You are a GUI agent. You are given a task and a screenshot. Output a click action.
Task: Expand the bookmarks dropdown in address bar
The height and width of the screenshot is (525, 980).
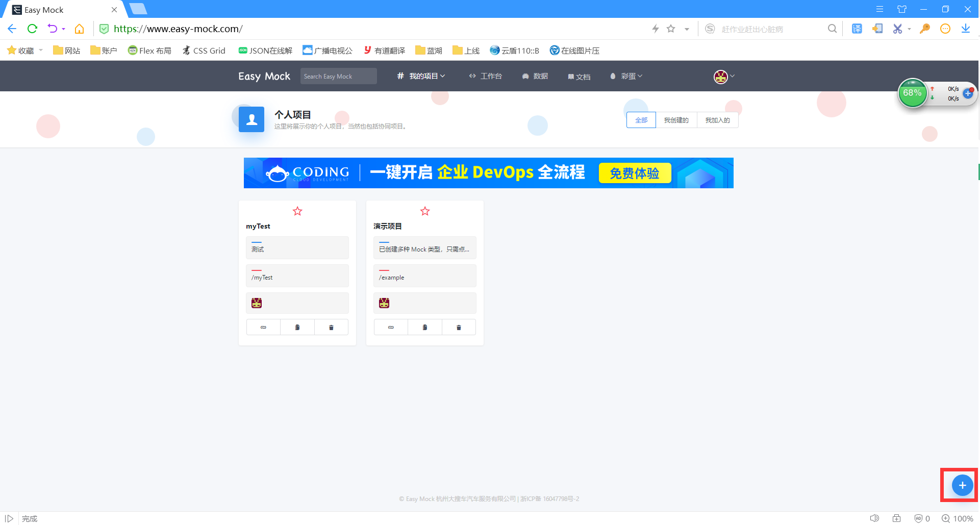(687, 29)
